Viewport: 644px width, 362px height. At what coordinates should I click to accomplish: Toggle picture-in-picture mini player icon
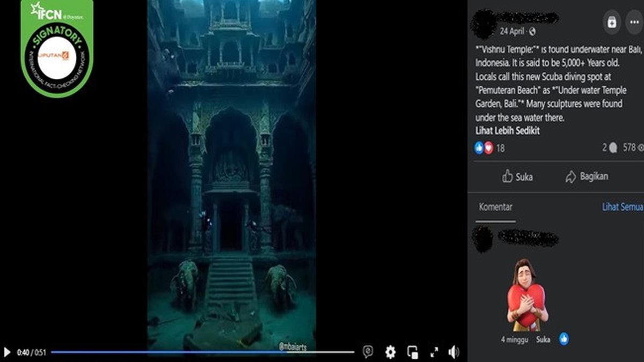coord(413,352)
